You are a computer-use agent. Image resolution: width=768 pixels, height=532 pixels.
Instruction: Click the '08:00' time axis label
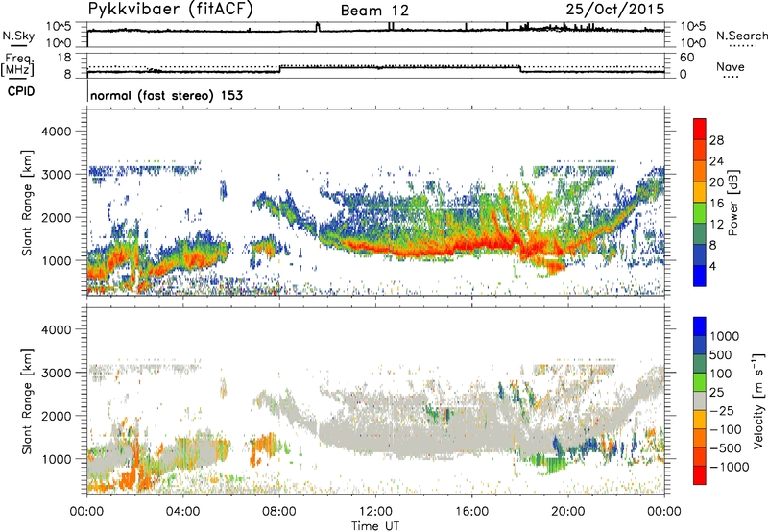point(279,512)
